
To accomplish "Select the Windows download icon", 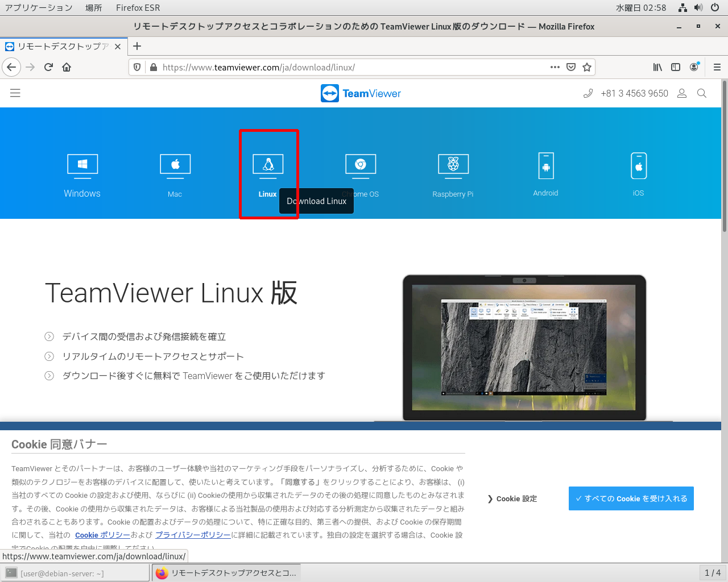I will click(x=82, y=165).
